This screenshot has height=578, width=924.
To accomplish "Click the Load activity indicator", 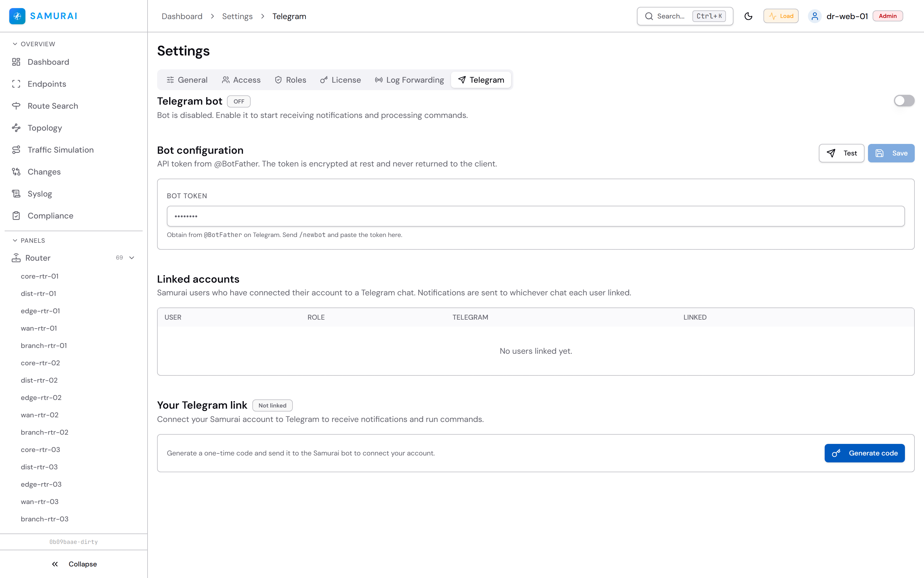I will point(781,16).
